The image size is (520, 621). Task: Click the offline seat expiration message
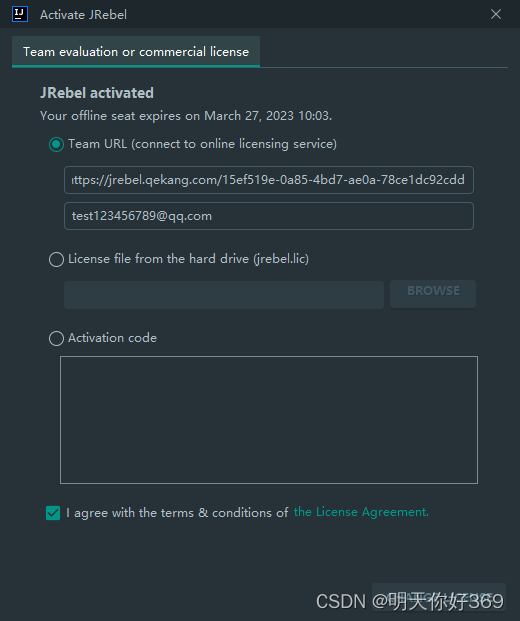point(186,116)
